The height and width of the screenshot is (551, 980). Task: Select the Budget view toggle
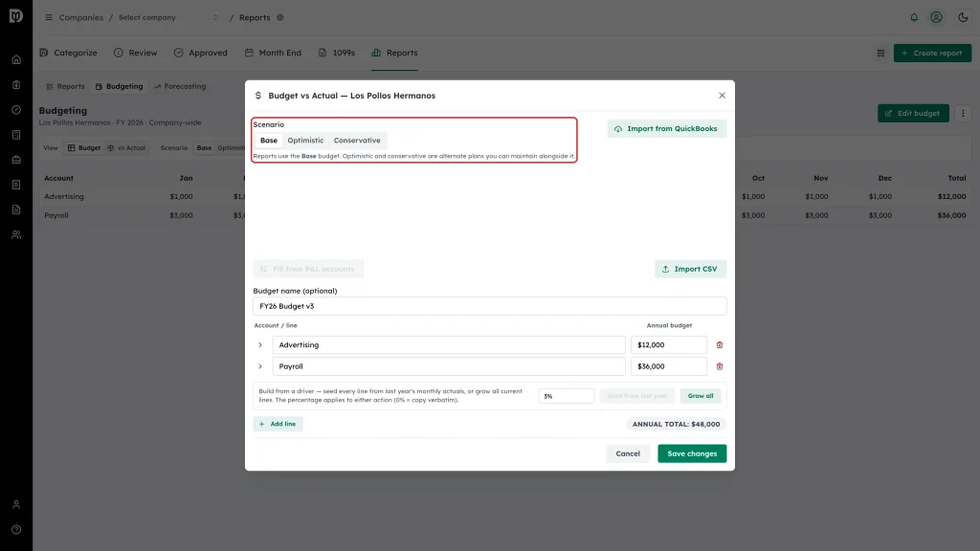tap(84, 148)
